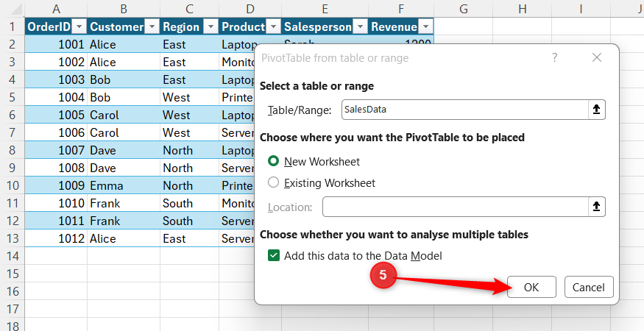The image size is (644, 331).
Task: Open the Revenue column filter dropdown
Action: pyautogui.click(x=425, y=27)
